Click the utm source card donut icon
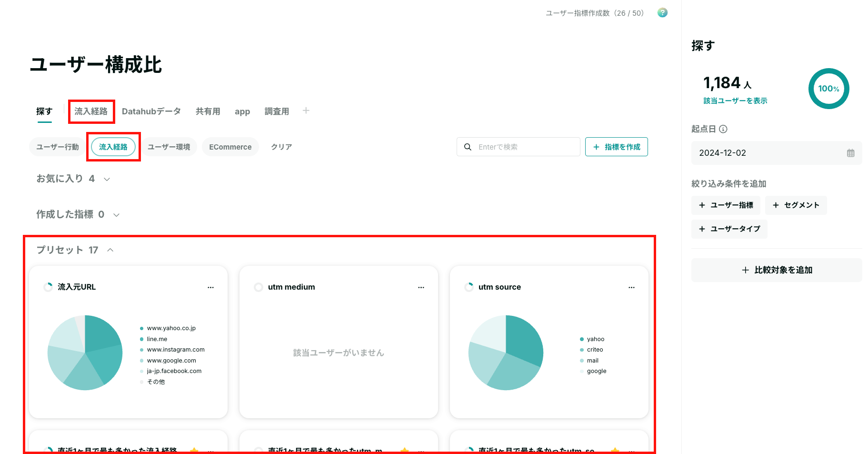 click(469, 287)
